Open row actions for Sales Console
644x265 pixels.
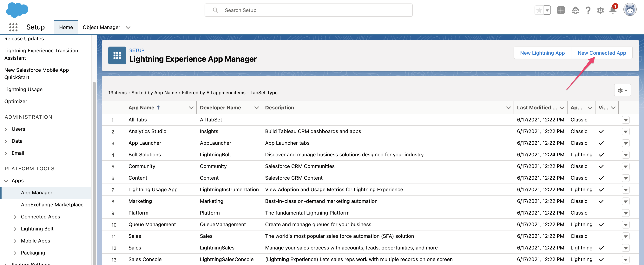pyautogui.click(x=626, y=260)
